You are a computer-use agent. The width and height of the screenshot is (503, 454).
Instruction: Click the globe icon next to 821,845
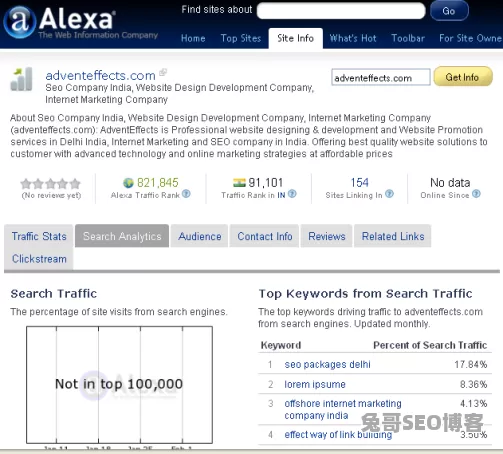(128, 183)
